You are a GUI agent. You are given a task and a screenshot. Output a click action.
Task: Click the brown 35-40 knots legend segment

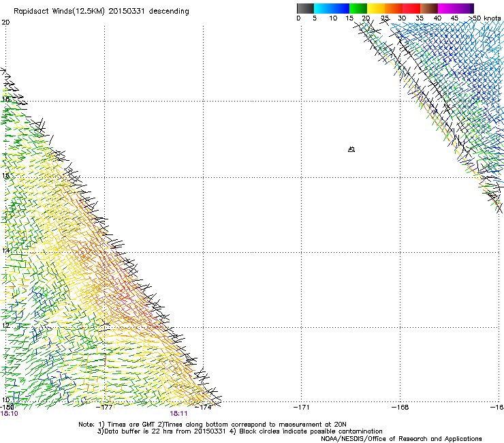429,8
